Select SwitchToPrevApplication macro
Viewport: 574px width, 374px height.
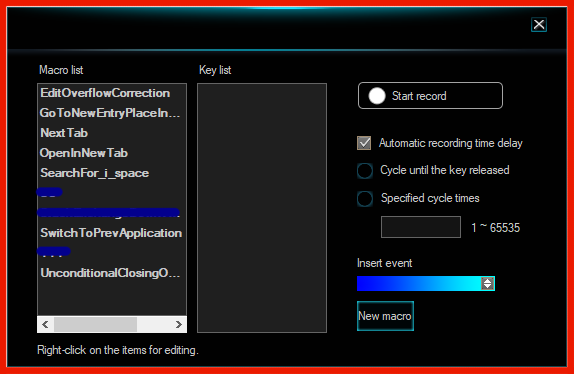pos(112,233)
